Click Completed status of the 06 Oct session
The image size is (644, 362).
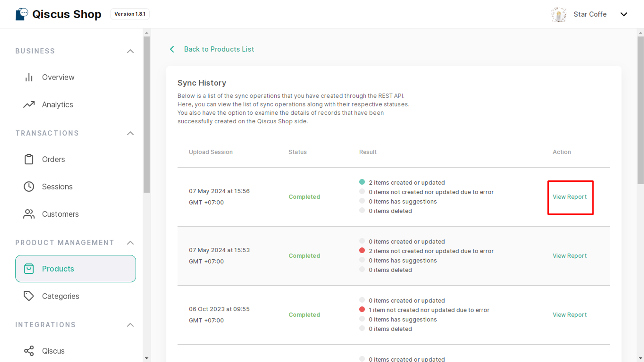pos(304,315)
